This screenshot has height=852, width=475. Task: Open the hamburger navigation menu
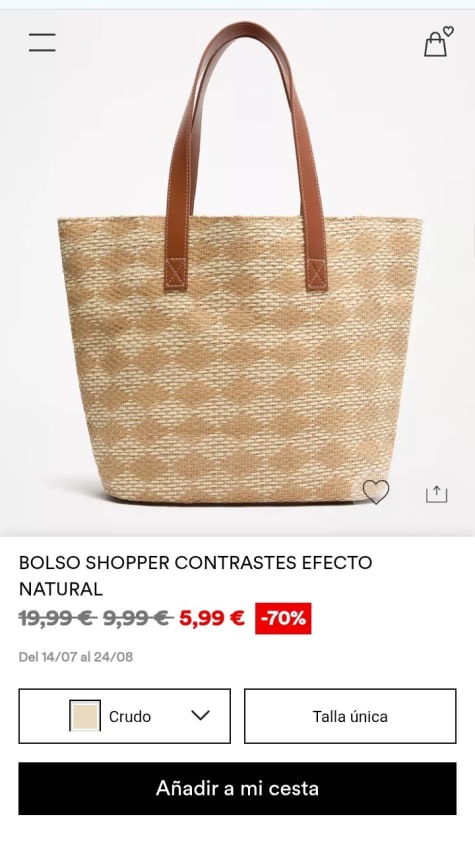pos(42,42)
